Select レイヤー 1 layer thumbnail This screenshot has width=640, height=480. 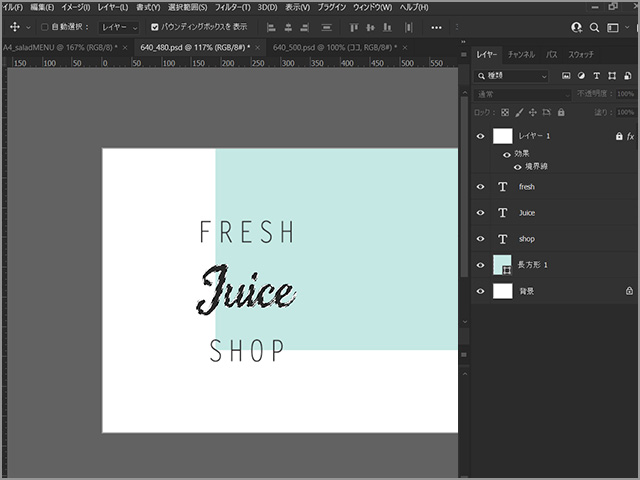(502, 136)
